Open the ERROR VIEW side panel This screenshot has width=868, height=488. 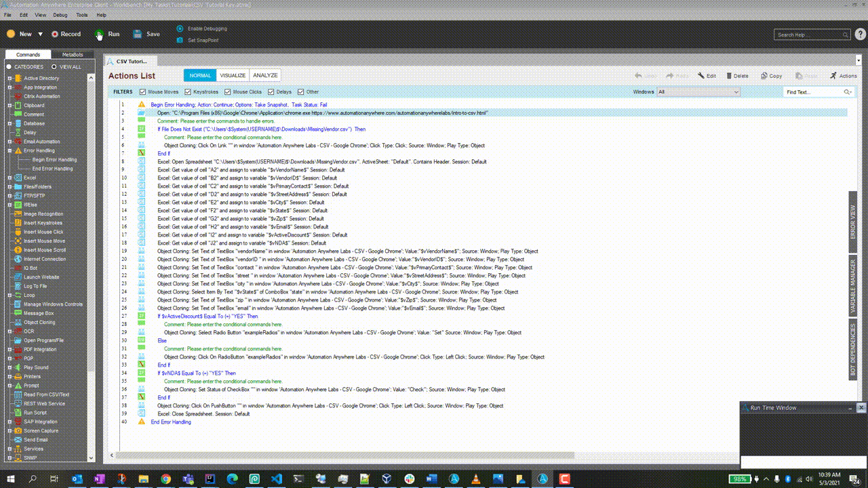[853, 222]
